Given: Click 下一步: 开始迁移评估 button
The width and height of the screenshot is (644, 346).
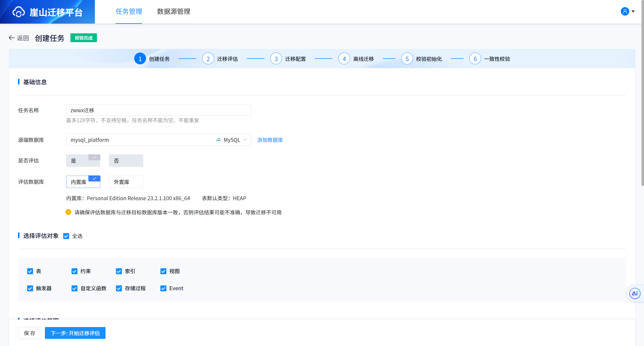Looking at the screenshot, I should coord(75,333).
